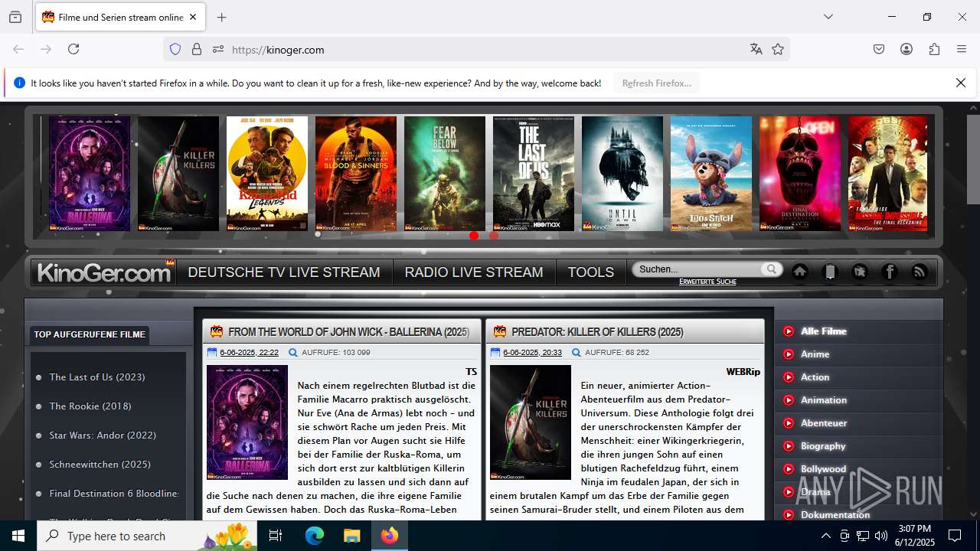The width and height of the screenshot is (980, 551).
Task: Click the Killer of Killers article thumbnail
Action: click(x=531, y=422)
